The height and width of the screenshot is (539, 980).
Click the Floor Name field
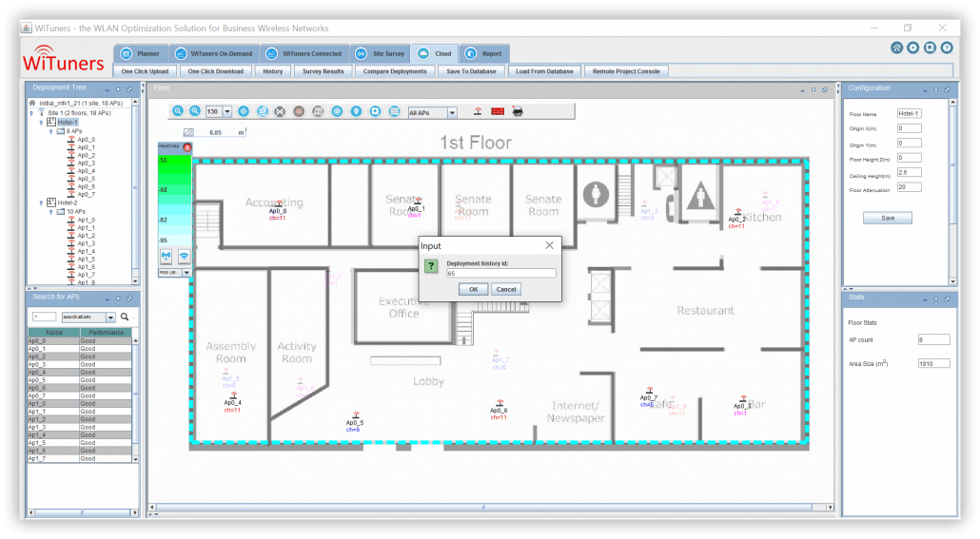pos(909,114)
